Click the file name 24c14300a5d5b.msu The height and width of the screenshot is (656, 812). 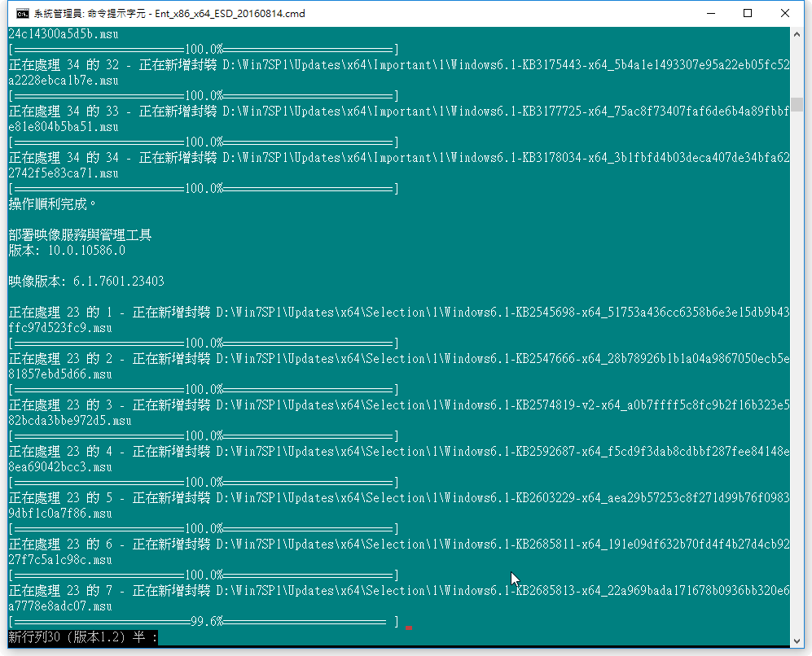[x=64, y=34]
